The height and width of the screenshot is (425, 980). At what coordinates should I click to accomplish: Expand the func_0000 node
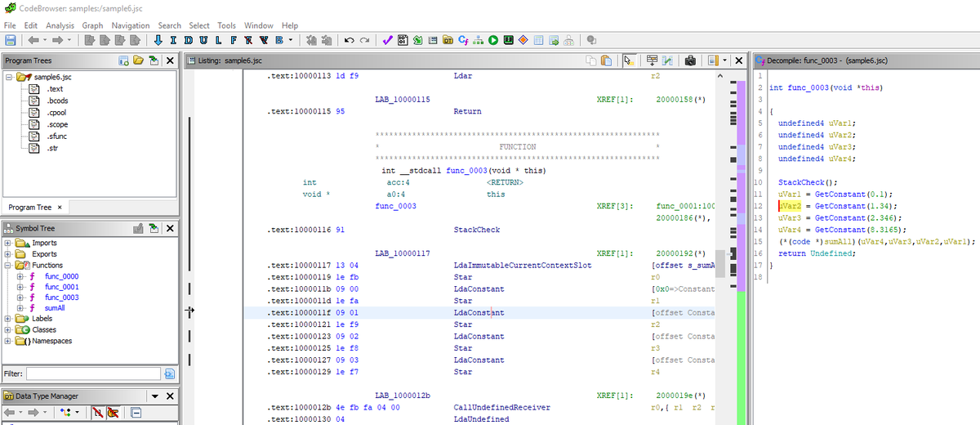[x=20, y=276]
